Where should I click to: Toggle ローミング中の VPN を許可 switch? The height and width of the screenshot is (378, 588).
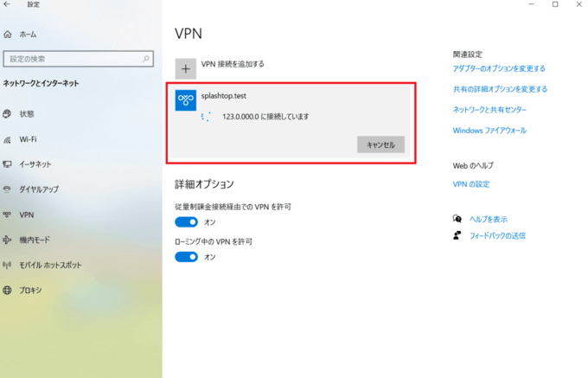(x=187, y=257)
